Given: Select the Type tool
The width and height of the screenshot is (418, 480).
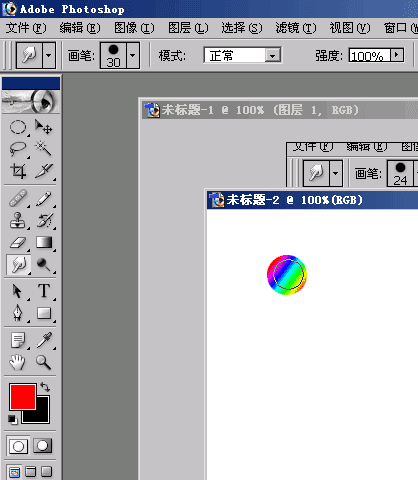Looking at the screenshot, I should (x=44, y=291).
